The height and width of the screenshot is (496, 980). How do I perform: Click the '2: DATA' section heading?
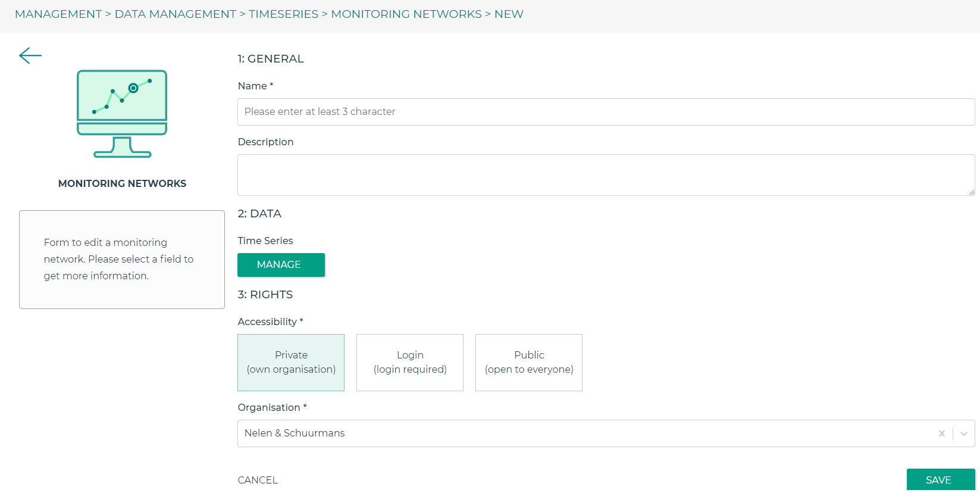pos(259,214)
